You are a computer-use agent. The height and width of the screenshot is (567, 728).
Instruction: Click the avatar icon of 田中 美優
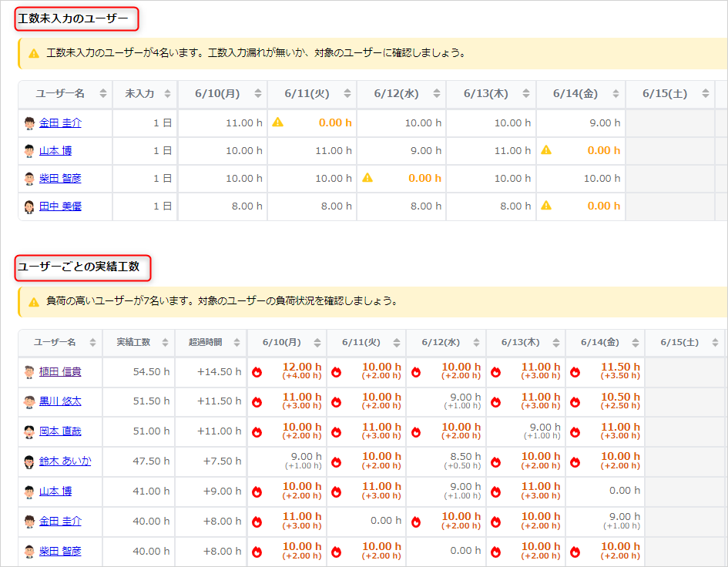pos(29,206)
